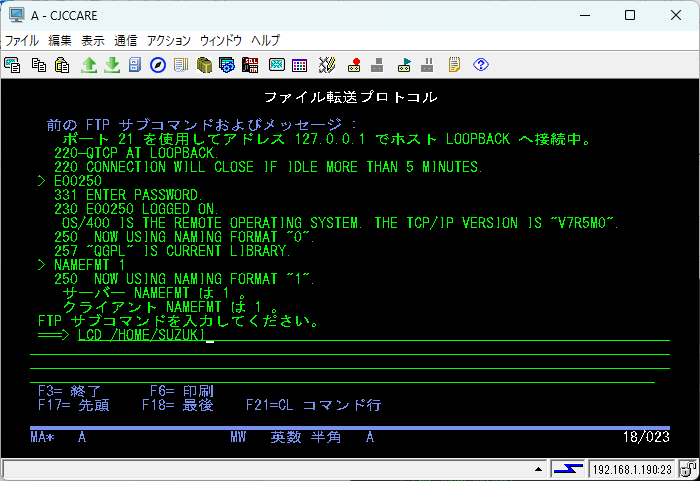Open the yellow notepad icon
Image resolution: width=700 pixels, height=481 pixels.
(x=454, y=65)
